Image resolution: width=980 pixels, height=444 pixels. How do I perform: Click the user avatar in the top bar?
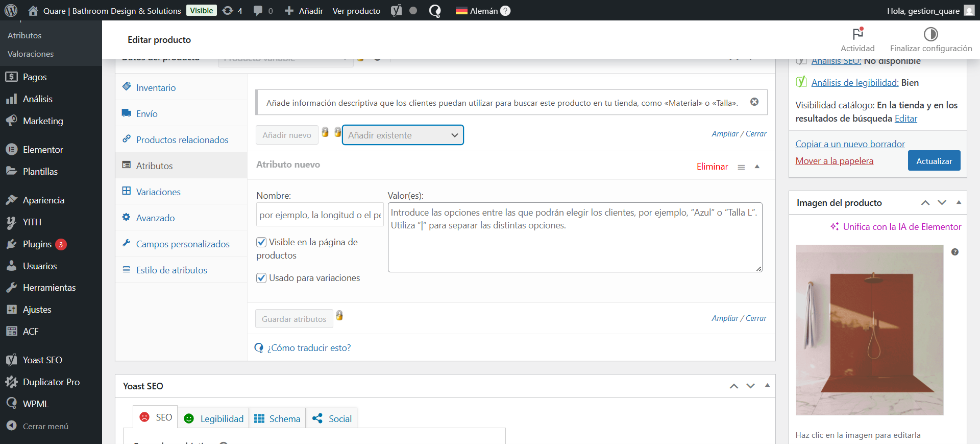click(969, 10)
